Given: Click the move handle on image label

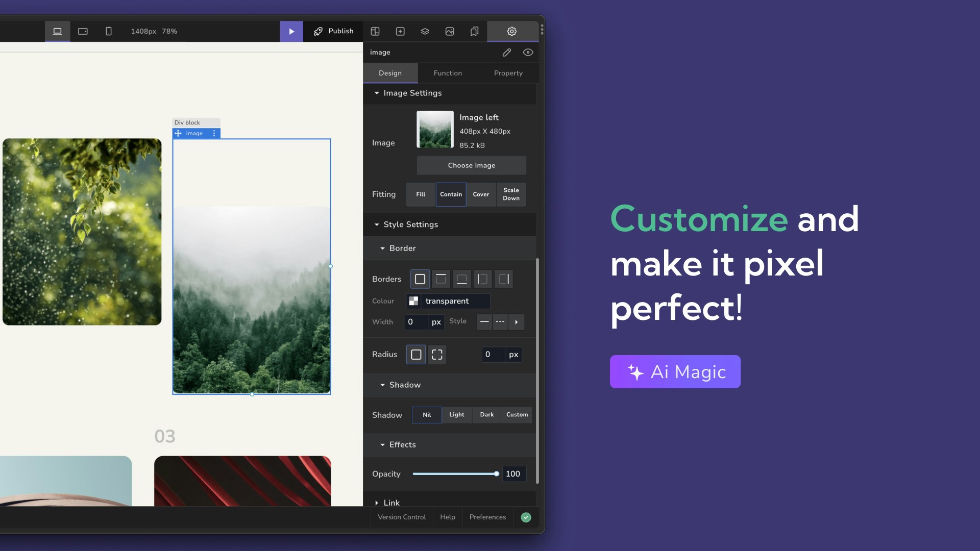Looking at the screenshot, I should (x=178, y=133).
